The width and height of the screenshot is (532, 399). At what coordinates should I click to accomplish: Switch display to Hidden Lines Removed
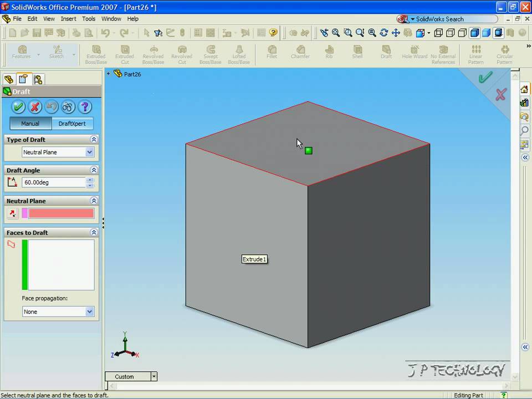[462, 33]
